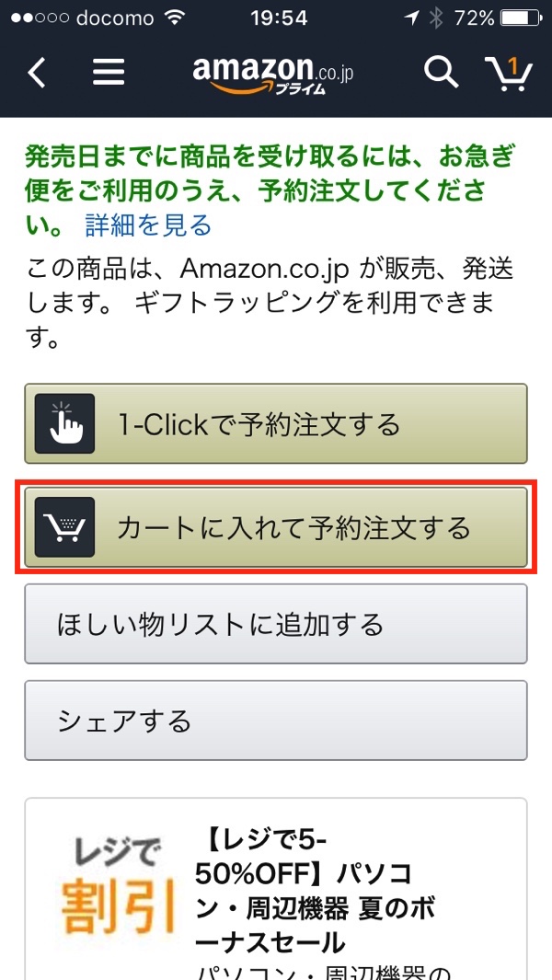Open the hamburger menu
The height and width of the screenshot is (980, 552).
pos(109,73)
